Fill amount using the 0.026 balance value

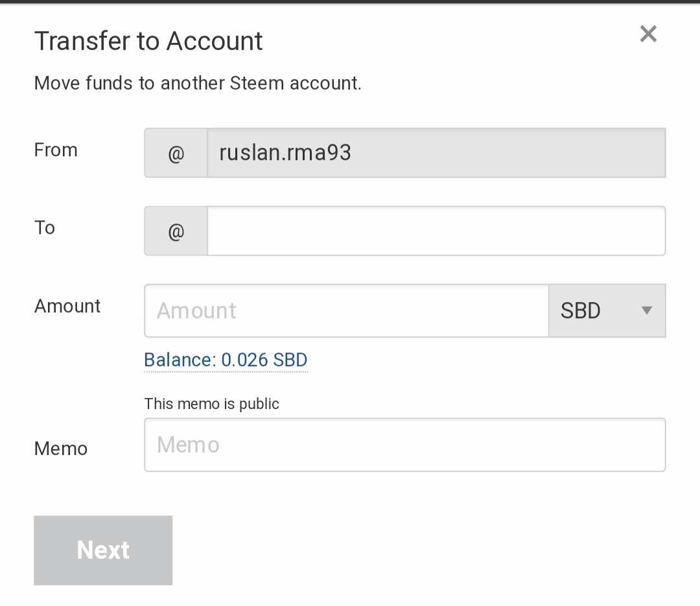click(x=264, y=360)
